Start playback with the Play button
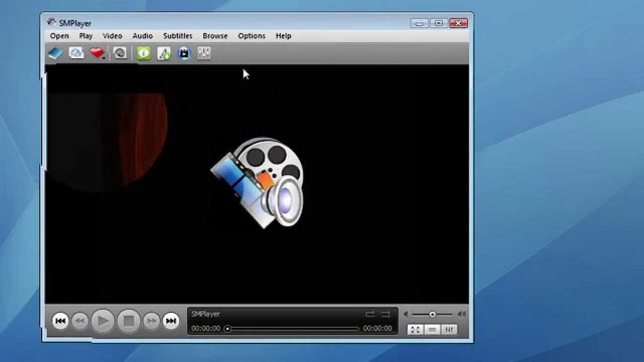Image resolution: width=644 pixels, height=362 pixels. [x=103, y=321]
